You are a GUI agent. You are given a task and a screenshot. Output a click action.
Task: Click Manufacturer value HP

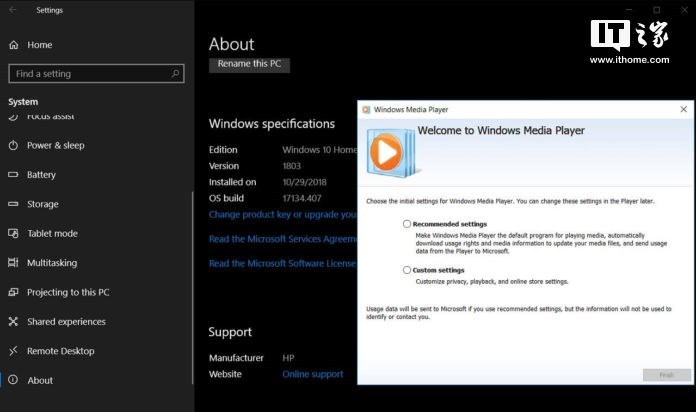[288, 358]
